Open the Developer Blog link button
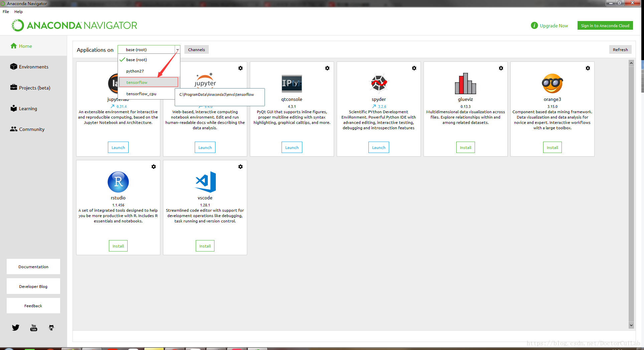Image resolution: width=644 pixels, height=350 pixels. pos(33,286)
